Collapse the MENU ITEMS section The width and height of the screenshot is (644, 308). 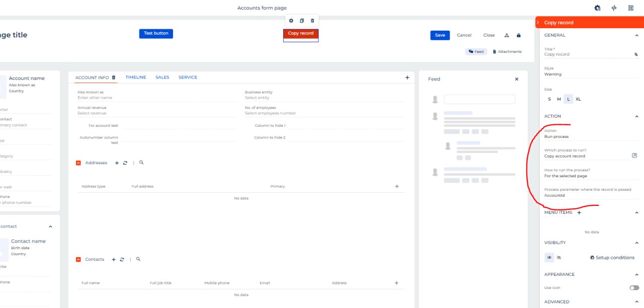[x=636, y=212]
